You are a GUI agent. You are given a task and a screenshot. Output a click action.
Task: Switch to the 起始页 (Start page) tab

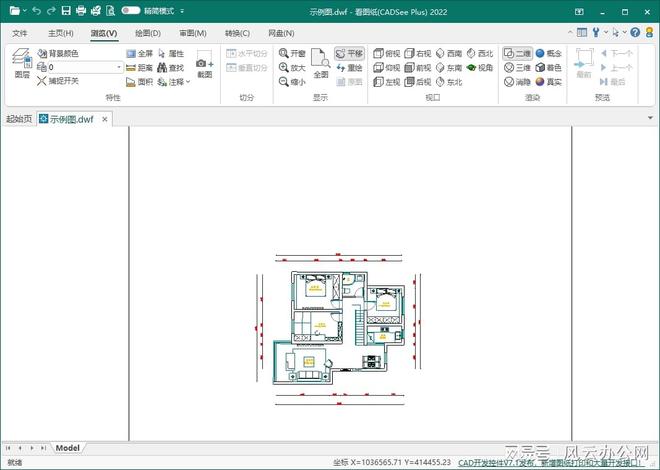pos(18,118)
